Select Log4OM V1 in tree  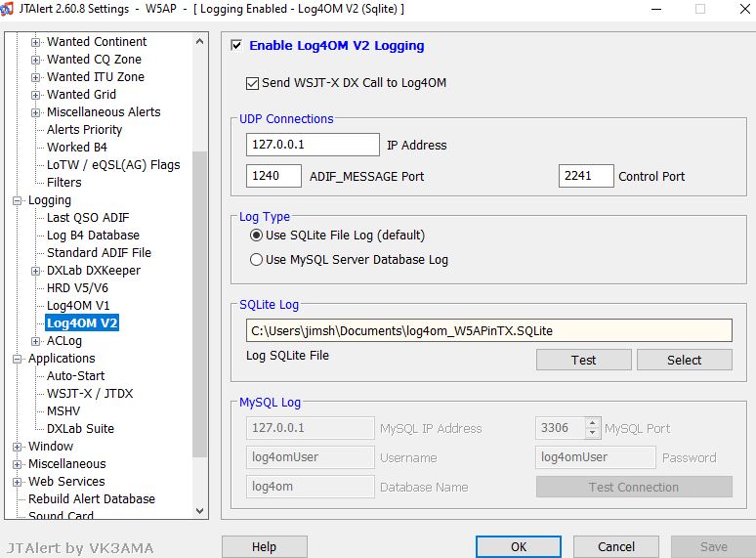click(78, 306)
